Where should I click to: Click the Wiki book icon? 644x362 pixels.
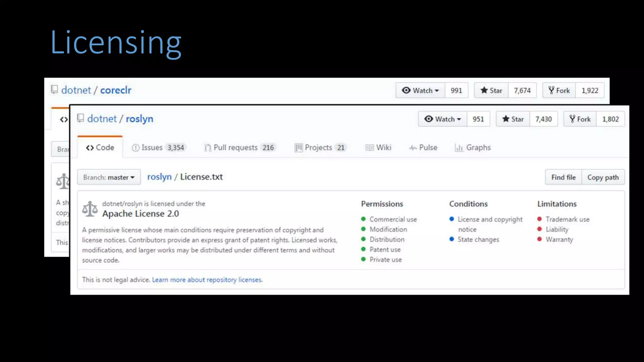369,148
